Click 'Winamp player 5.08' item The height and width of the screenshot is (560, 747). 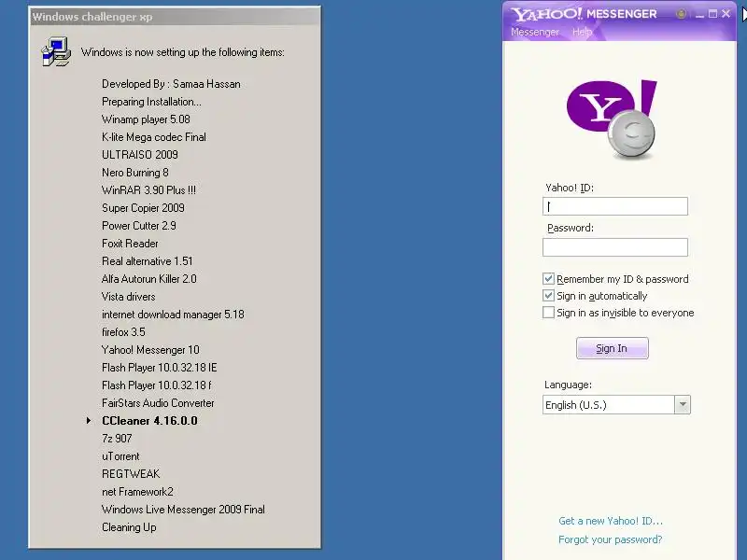pyautogui.click(x=146, y=119)
